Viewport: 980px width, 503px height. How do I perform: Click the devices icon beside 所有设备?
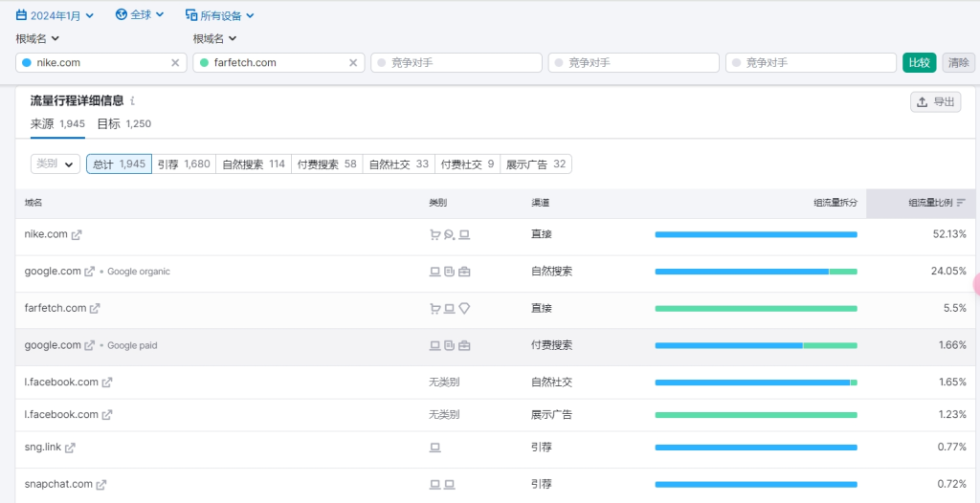pos(191,15)
